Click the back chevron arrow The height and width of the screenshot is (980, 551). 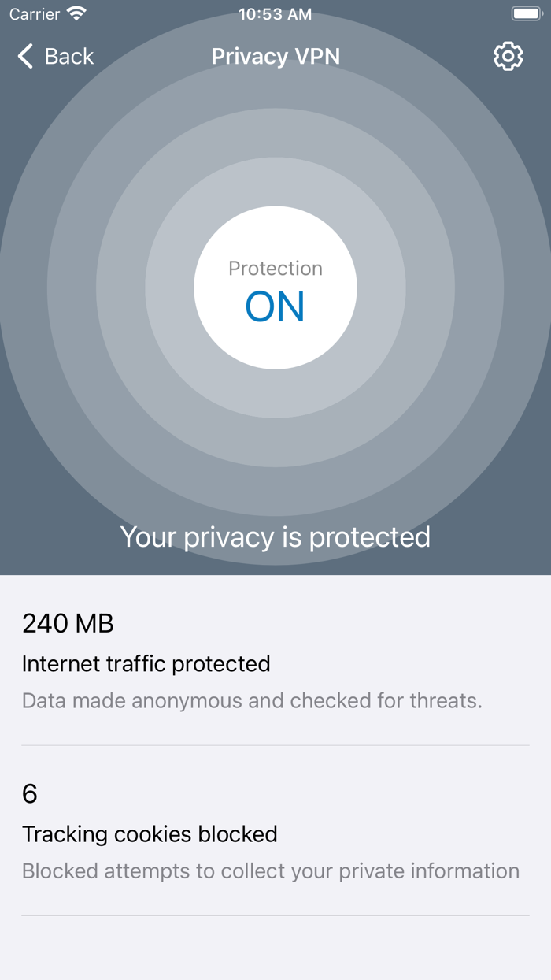tap(24, 56)
